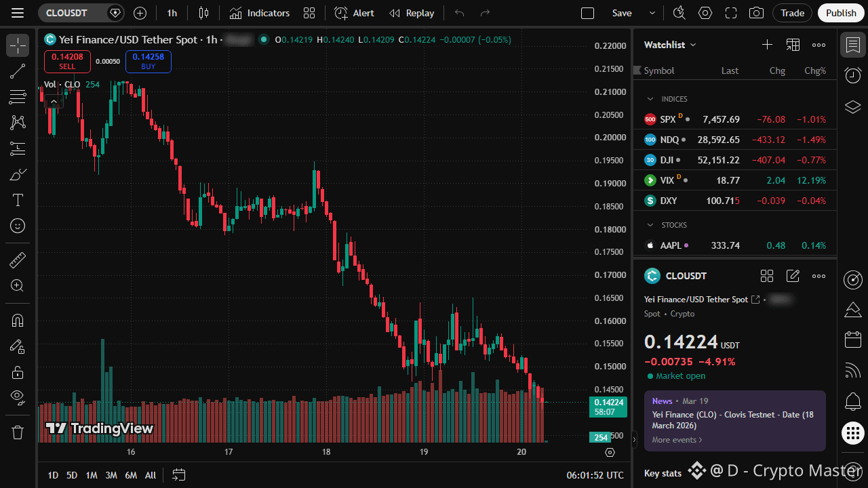868x488 pixels.
Task: Toggle fullscreen mode
Action: tap(731, 13)
